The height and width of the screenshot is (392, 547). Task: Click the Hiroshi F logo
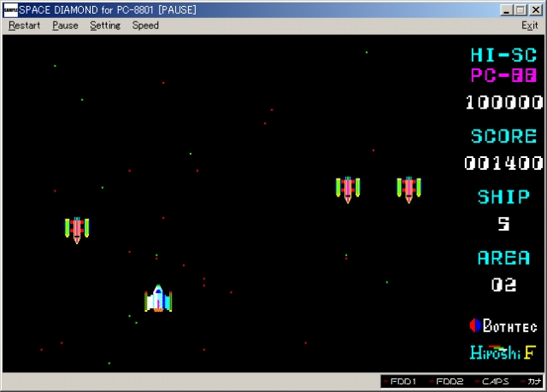pos(503,352)
